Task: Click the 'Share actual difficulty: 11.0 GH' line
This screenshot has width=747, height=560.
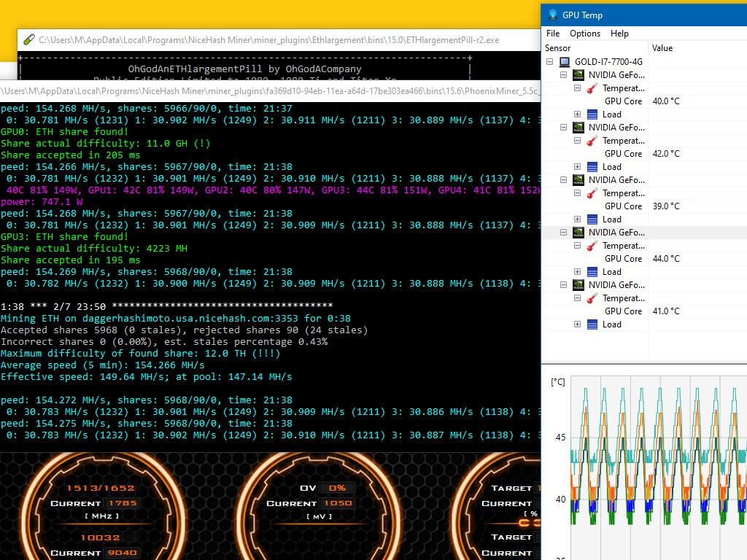Action: (x=105, y=144)
